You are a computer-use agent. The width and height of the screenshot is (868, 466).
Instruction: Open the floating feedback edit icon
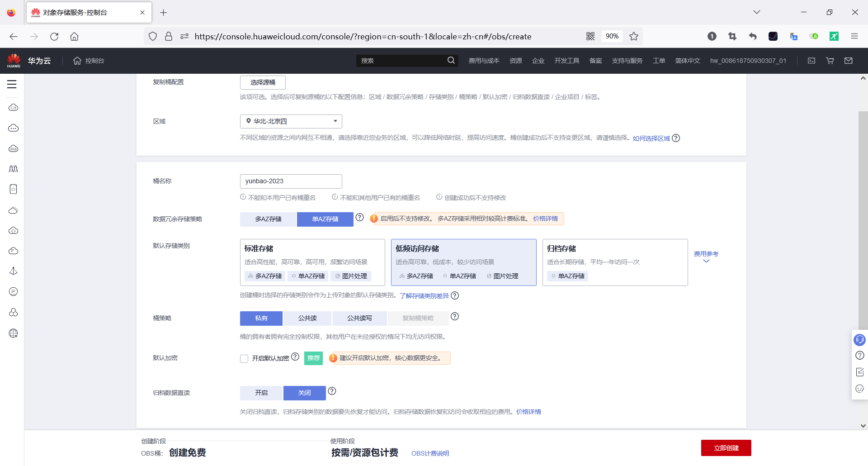coord(860,372)
